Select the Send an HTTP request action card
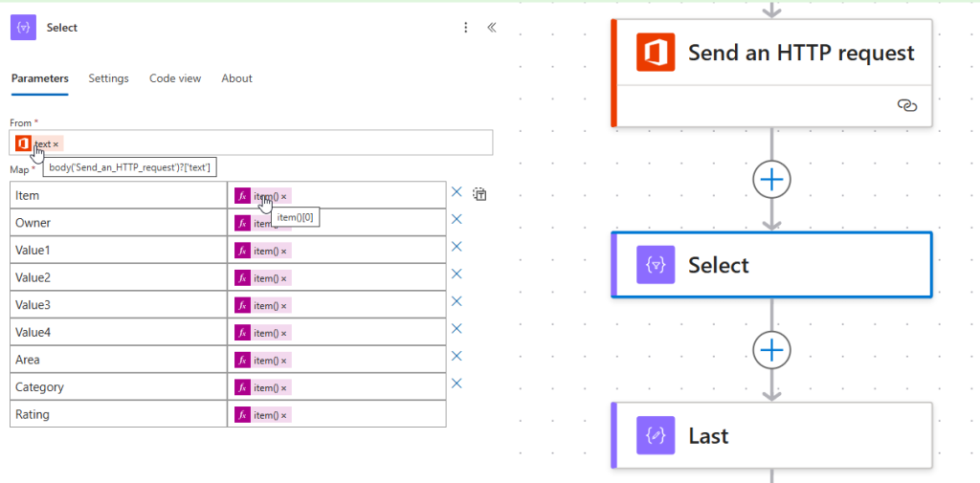This screenshot has width=980, height=483. tap(771, 73)
